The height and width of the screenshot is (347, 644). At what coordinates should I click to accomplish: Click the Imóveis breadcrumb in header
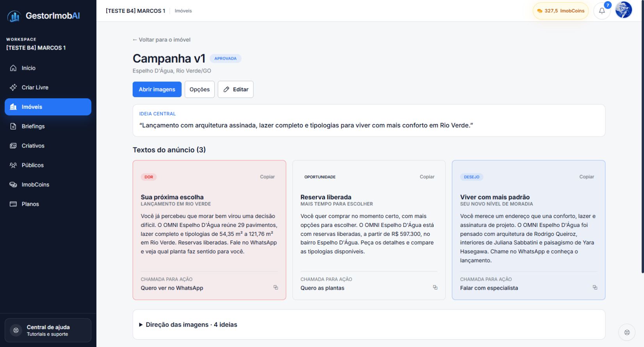[x=183, y=11]
